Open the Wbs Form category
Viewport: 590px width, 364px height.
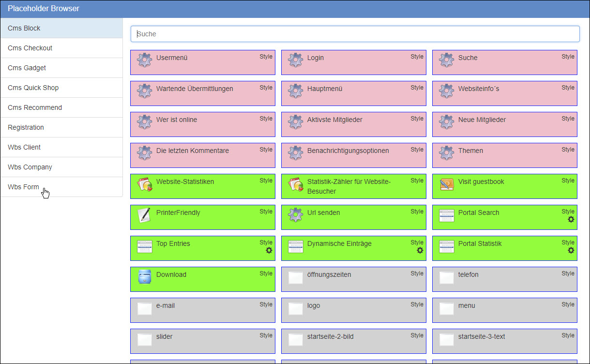[x=61, y=187]
